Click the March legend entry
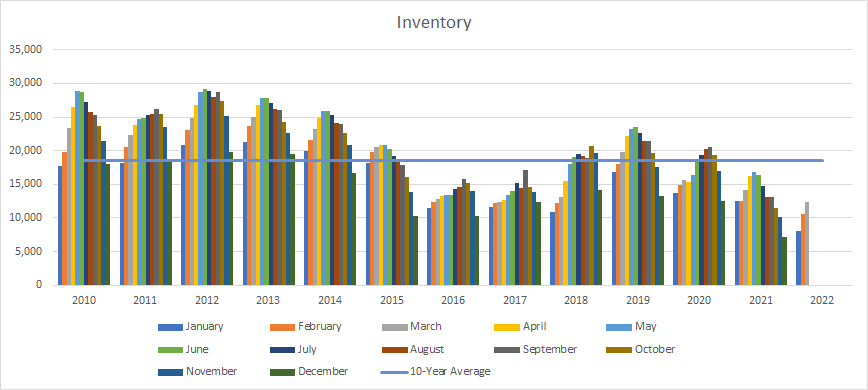Image resolution: width=868 pixels, height=390 pixels. [x=411, y=326]
